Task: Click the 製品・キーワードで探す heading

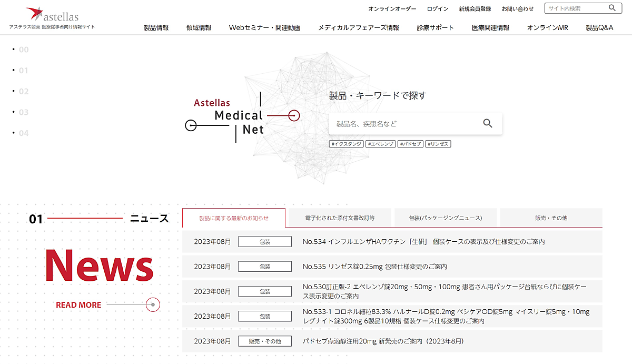Action: [x=378, y=95]
